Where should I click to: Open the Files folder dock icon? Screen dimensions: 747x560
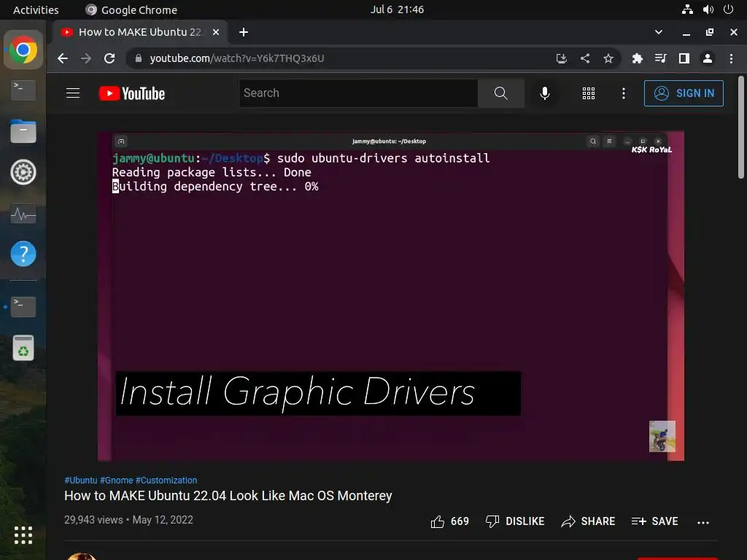click(23, 131)
